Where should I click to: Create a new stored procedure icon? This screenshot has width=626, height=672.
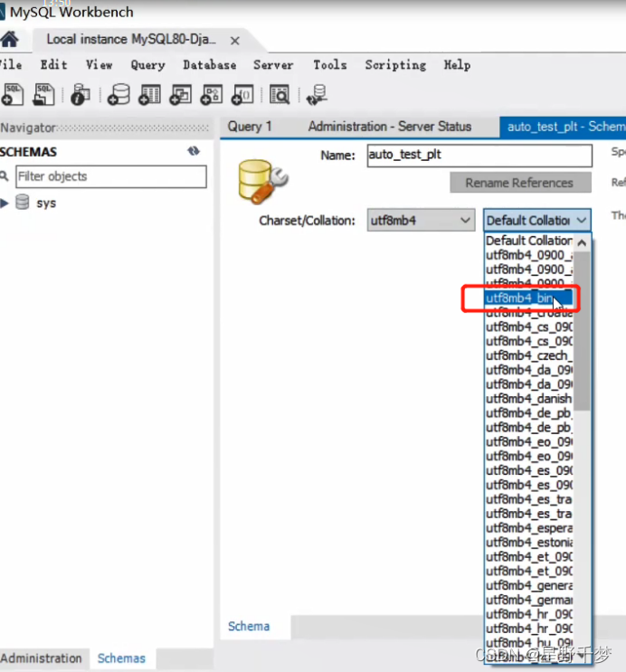click(x=212, y=94)
